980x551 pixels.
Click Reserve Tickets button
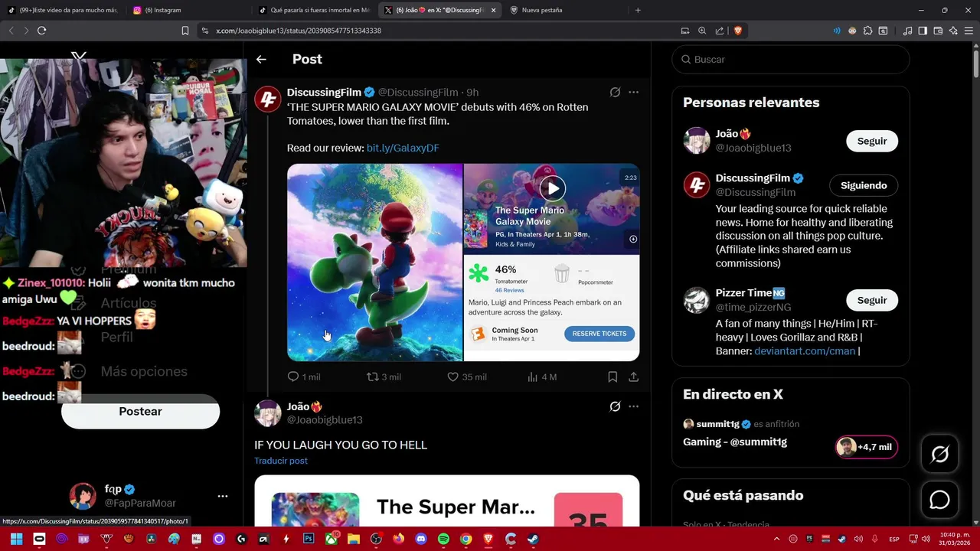599,334
